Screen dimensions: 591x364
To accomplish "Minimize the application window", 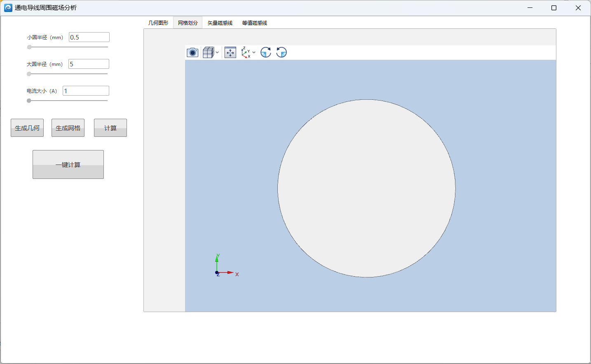I will coord(530,8).
